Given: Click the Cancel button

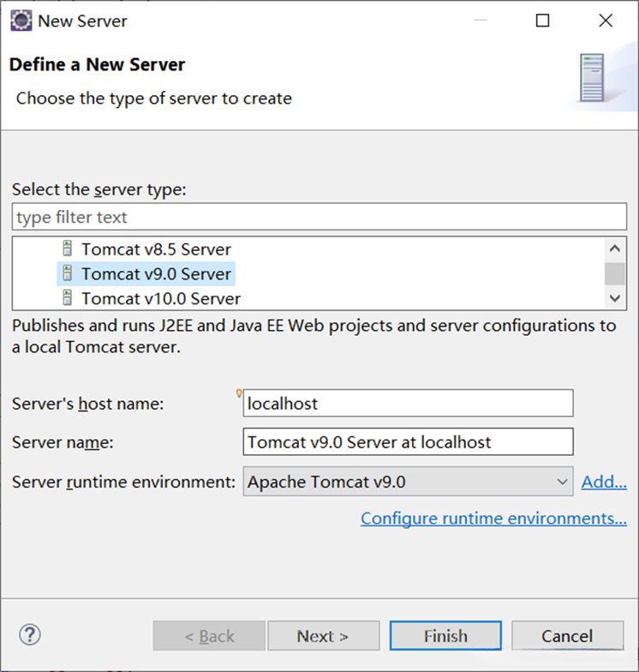Looking at the screenshot, I should click(567, 636).
